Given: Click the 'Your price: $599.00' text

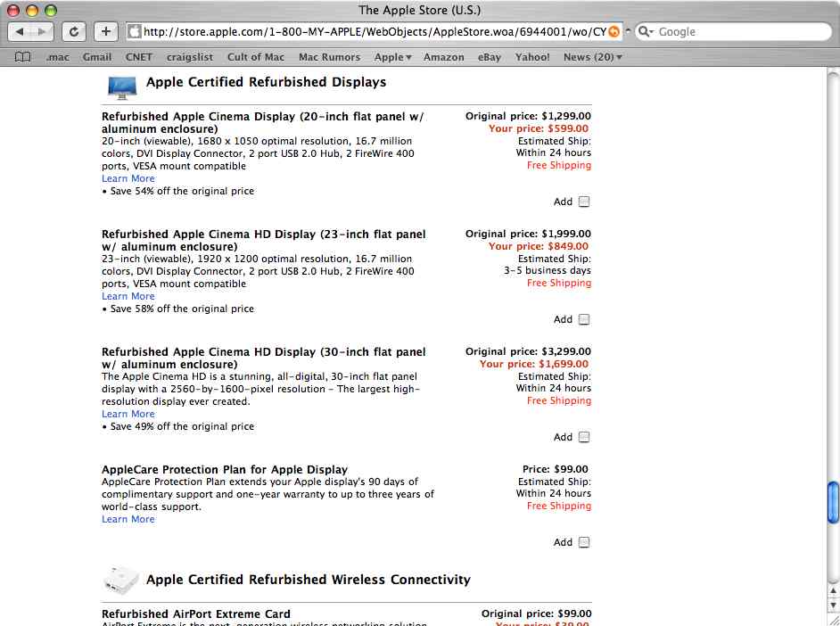Looking at the screenshot, I should [x=539, y=128].
